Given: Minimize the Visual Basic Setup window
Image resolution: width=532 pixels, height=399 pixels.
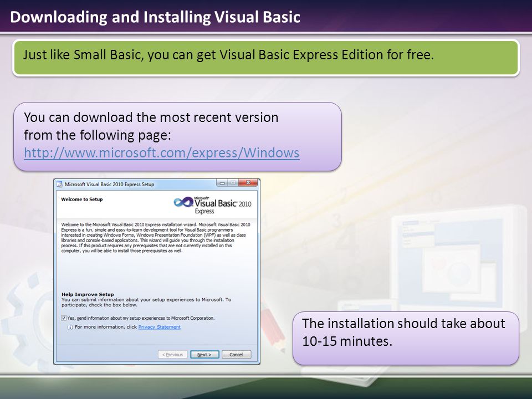Looking at the screenshot, I should pos(222,183).
